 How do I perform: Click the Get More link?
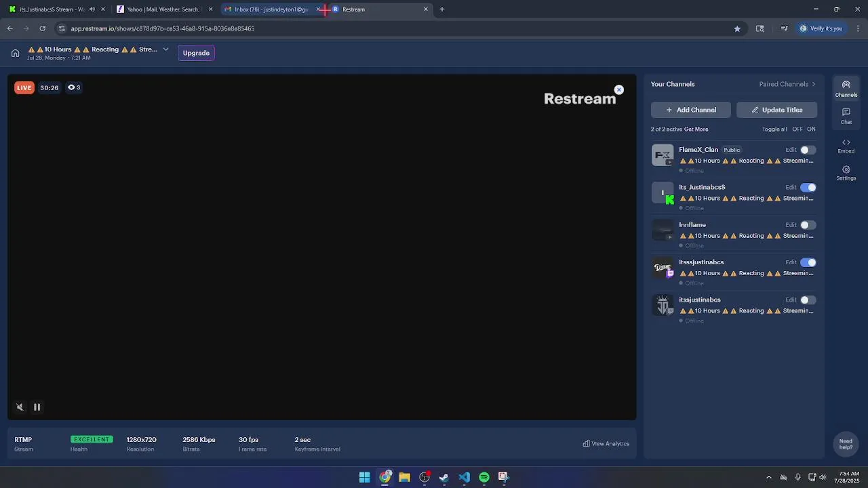[x=696, y=129]
